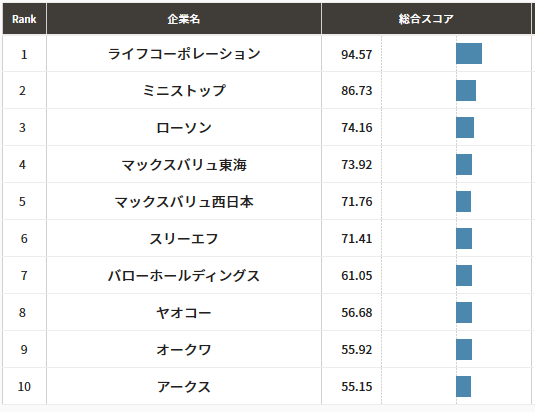Screen dimensions: 535x412
Task: Click the blue bar beside 56.68
Action: tap(464, 312)
